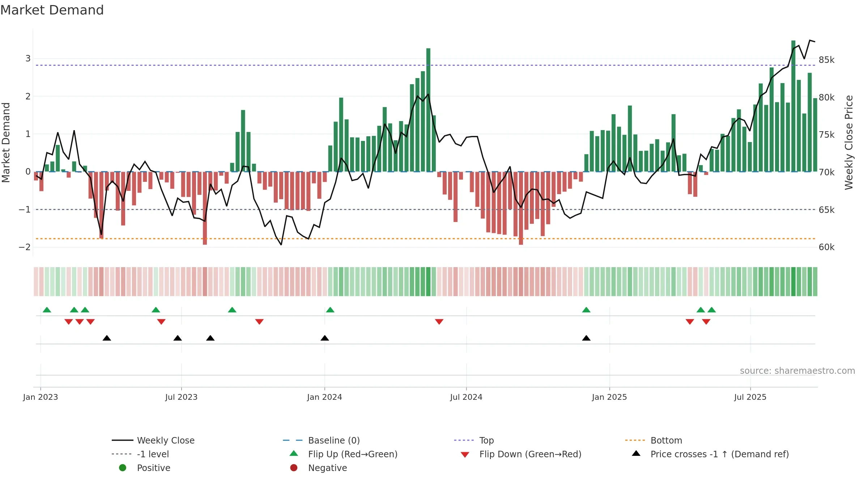Click the Jan 2025 x-axis label
The height and width of the screenshot is (488, 868).
(x=609, y=397)
